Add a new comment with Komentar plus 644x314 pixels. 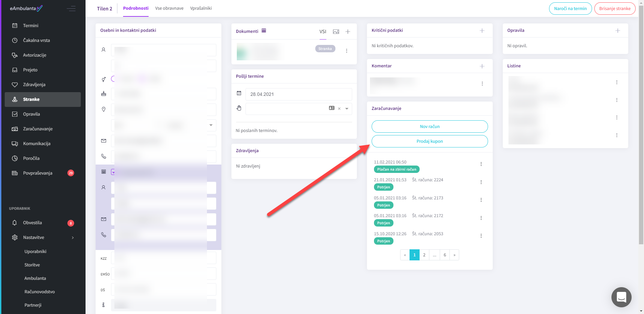(x=482, y=66)
